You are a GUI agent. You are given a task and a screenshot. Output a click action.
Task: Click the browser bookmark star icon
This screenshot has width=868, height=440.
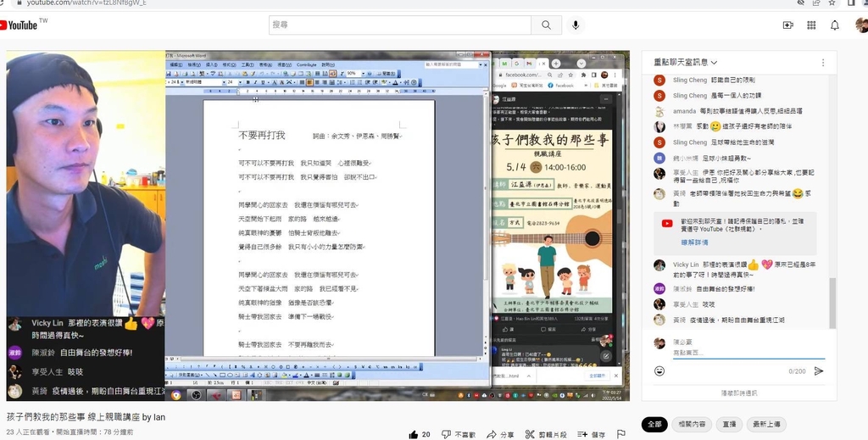coord(832,3)
